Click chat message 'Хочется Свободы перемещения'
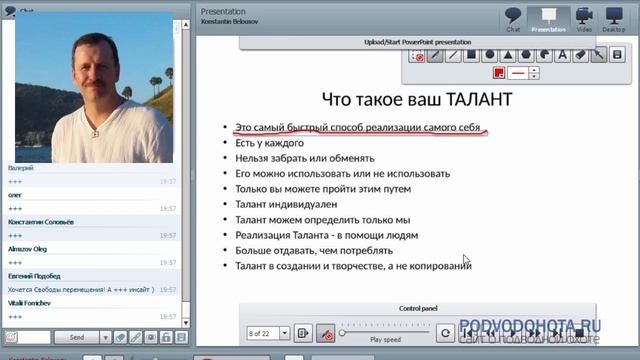 pyautogui.click(x=81, y=289)
